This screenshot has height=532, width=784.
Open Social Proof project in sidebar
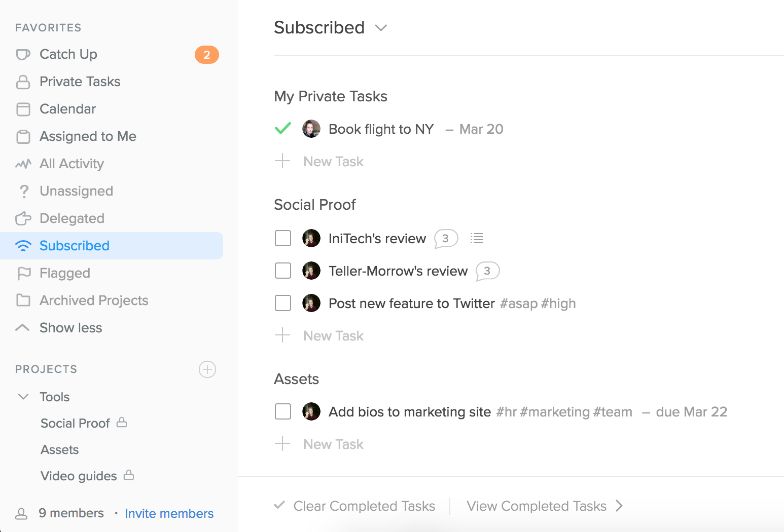click(x=75, y=423)
